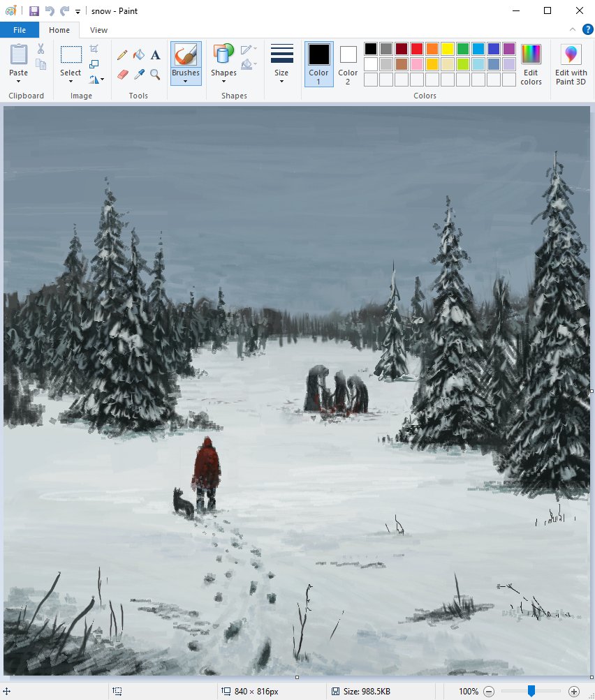The image size is (595, 700).
Task: Open the Size line thickness dropdown
Action: (x=281, y=64)
